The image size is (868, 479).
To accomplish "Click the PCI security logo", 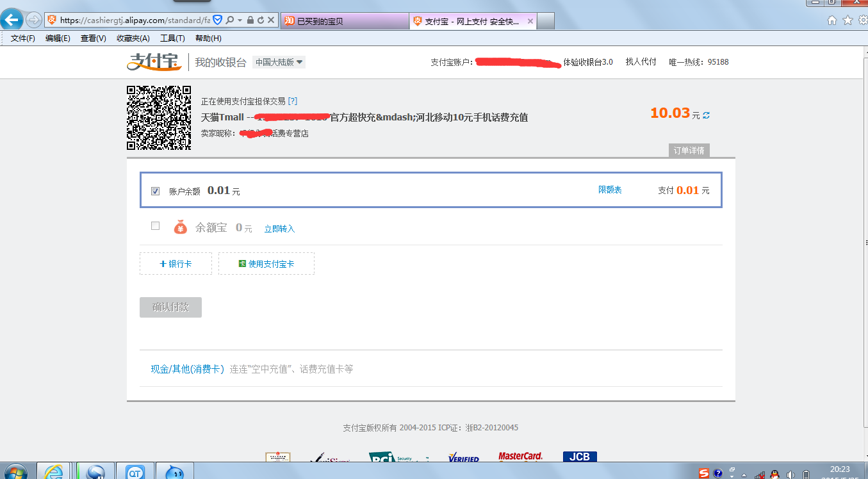I will point(398,457).
